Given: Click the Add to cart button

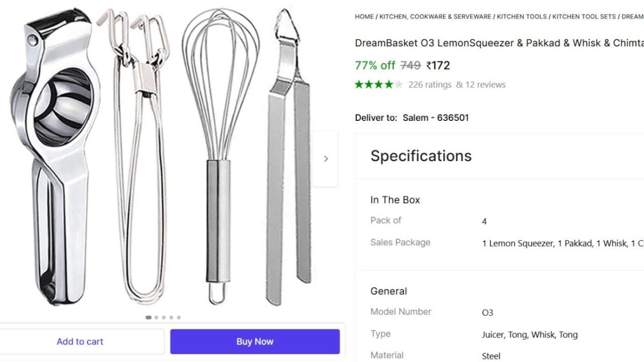Looking at the screenshot, I should click(80, 341).
